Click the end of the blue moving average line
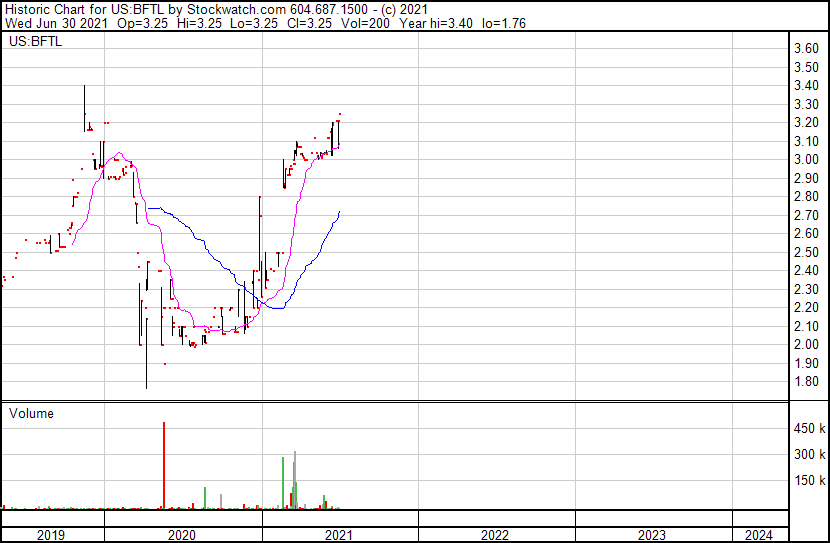The height and width of the screenshot is (543, 830). tap(339, 212)
